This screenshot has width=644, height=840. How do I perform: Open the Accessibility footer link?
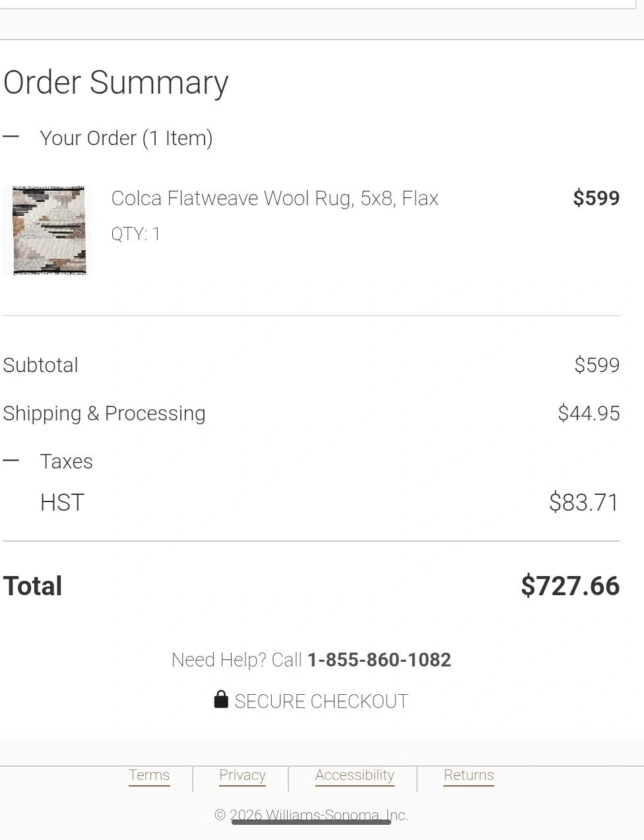354,775
